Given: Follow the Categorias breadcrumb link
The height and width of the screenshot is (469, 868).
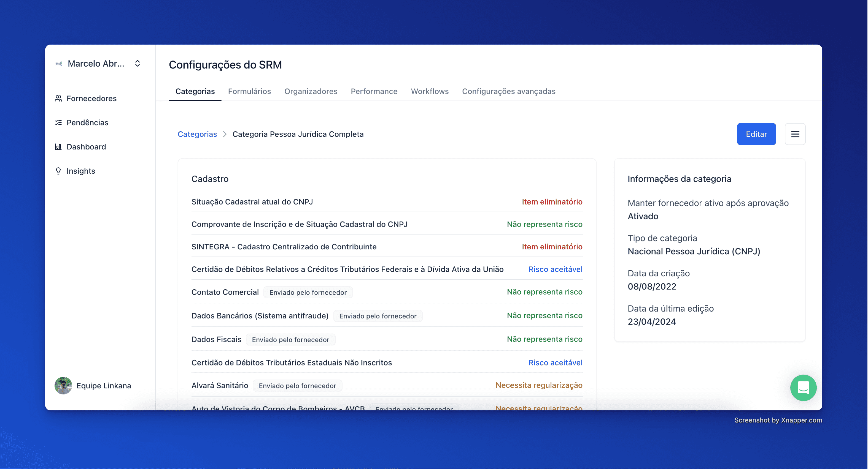Looking at the screenshot, I should pos(197,134).
